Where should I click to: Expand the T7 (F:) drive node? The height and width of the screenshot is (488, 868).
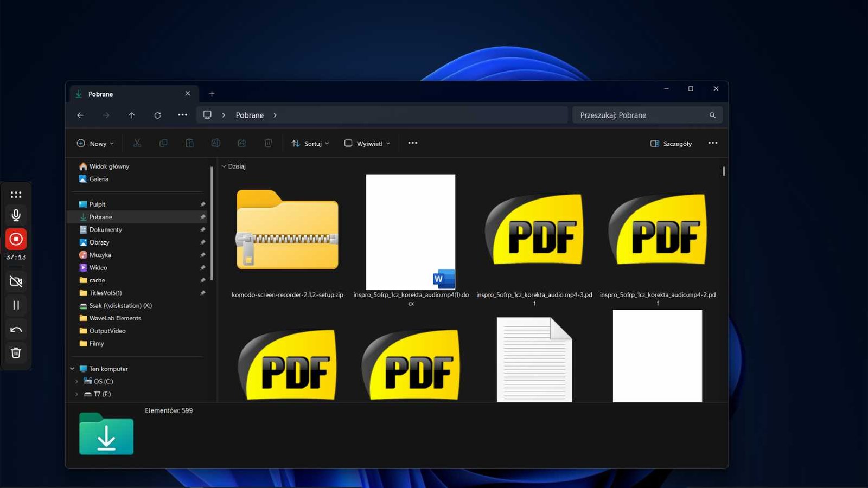tap(76, 394)
